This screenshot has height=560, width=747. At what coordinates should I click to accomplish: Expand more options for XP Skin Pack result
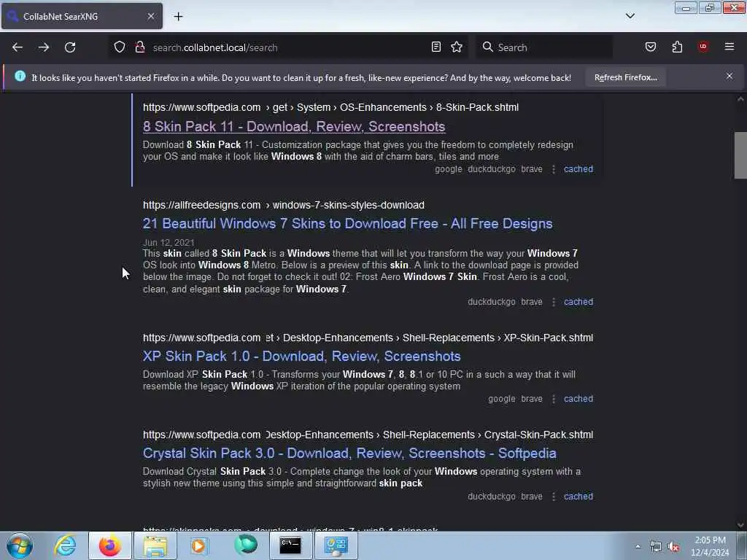coord(554,400)
